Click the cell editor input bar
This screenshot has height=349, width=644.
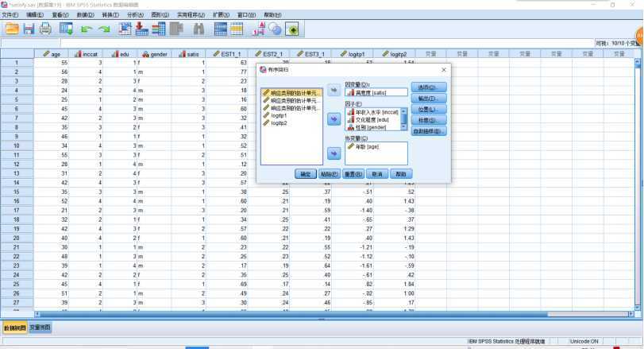pos(327,43)
